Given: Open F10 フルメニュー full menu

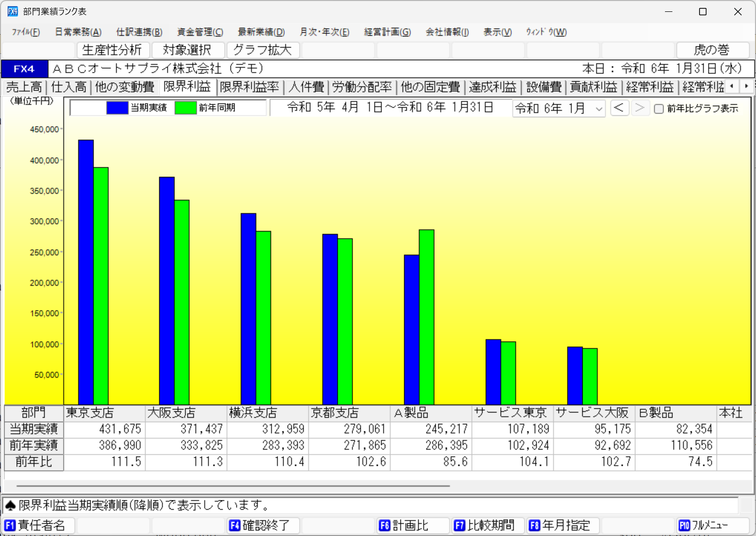Looking at the screenshot, I should tap(712, 525).
